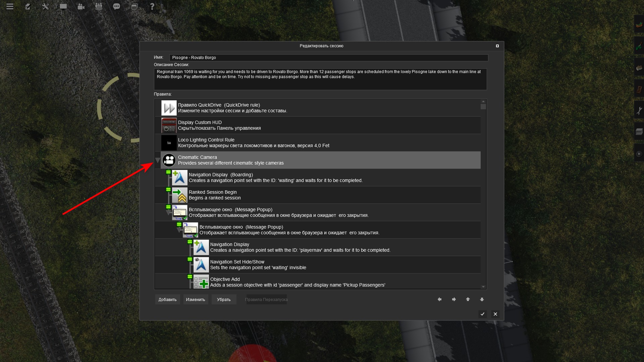Select the QuickDrive rule text
The height and width of the screenshot is (362, 644).
click(232, 108)
